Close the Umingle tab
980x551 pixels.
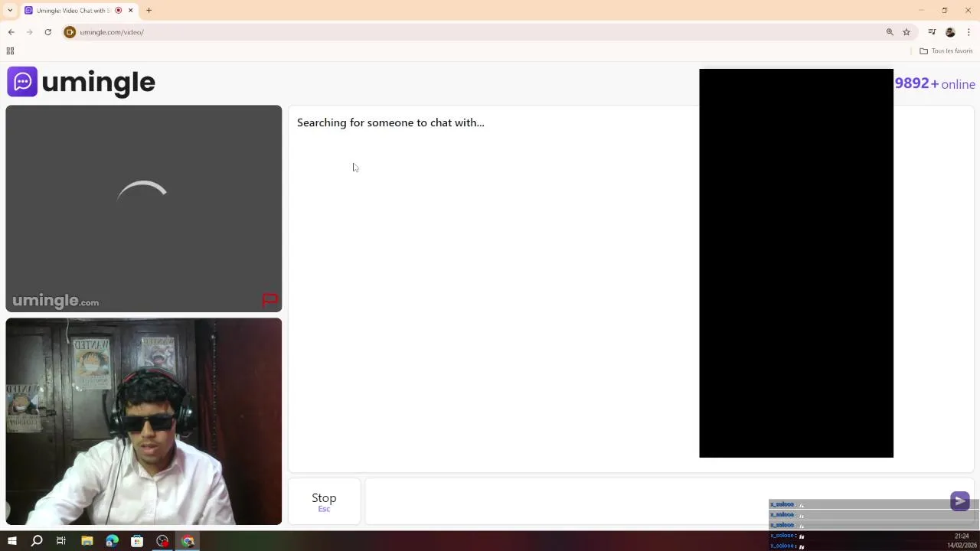(x=130, y=10)
